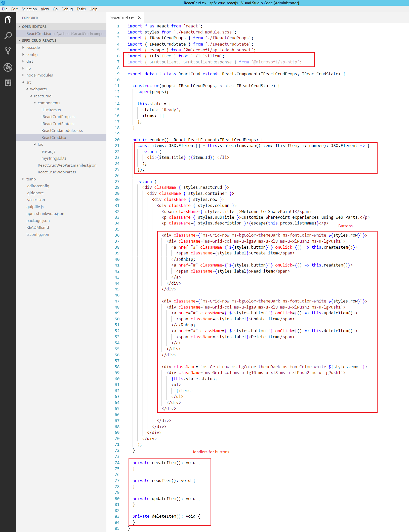The image size is (409, 532).
Task: Select package.json in the explorer
Action: click(x=38, y=221)
